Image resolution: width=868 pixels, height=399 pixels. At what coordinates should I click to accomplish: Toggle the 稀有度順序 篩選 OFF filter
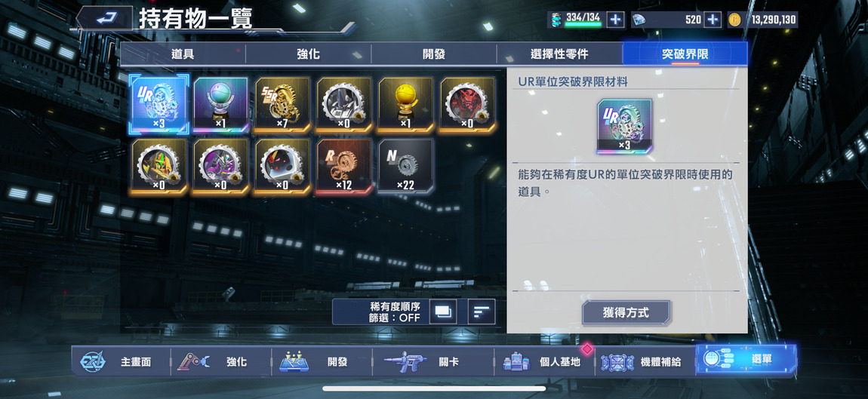[395, 312]
